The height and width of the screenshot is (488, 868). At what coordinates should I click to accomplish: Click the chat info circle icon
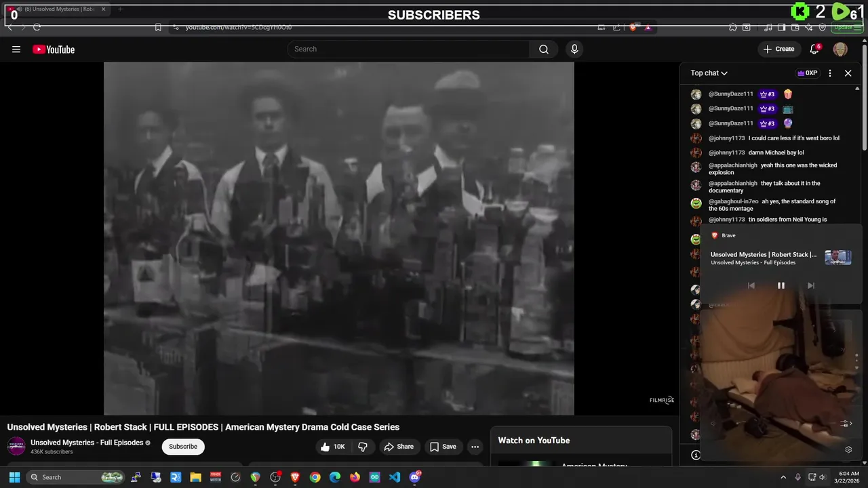click(x=696, y=455)
